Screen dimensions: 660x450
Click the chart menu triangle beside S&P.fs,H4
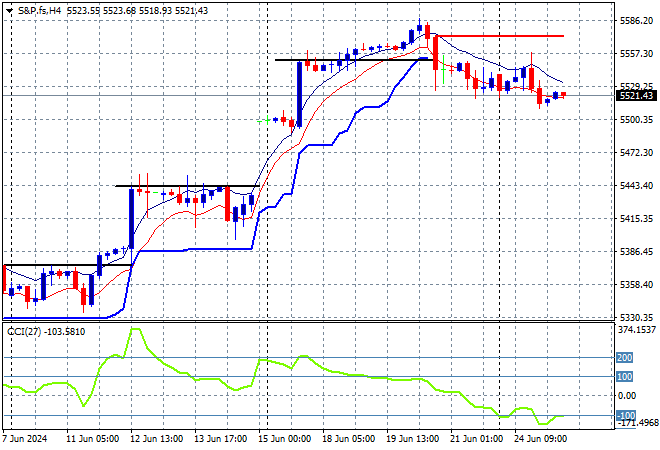pos(9,11)
